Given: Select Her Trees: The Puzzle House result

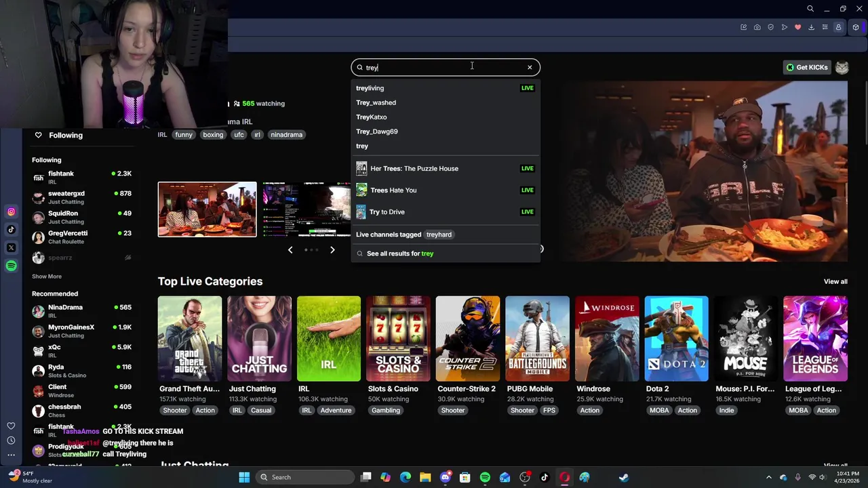Looking at the screenshot, I should [446, 168].
